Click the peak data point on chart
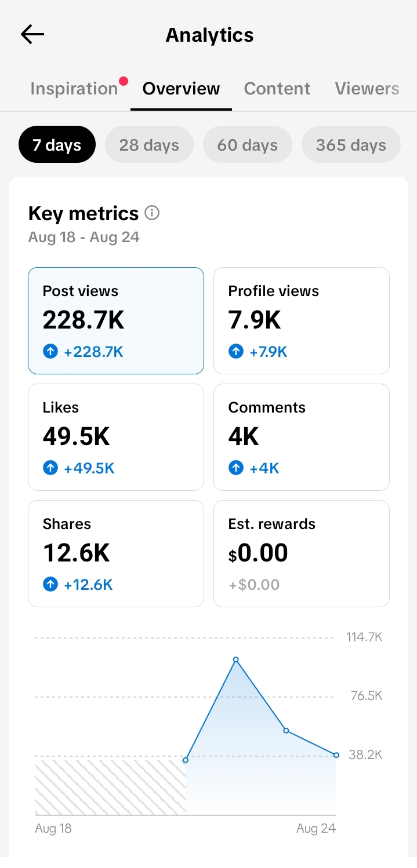This screenshot has width=417, height=868. [x=235, y=659]
